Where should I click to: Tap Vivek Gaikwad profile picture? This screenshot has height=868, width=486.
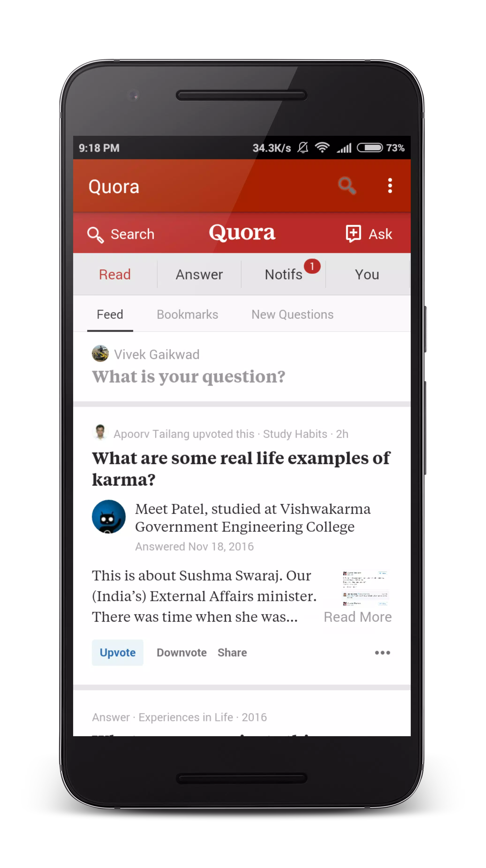(x=100, y=354)
